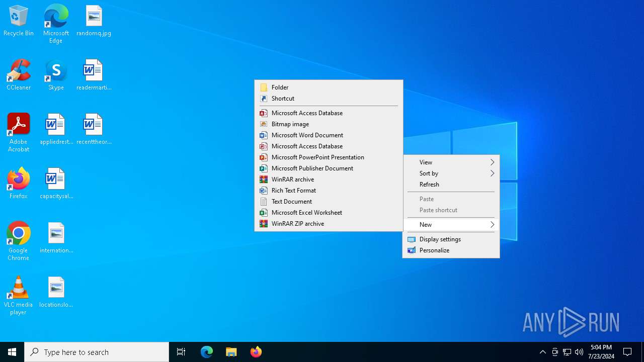
Task: Create a new WinRAR ZIP archive
Action: [x=329, y=224]
